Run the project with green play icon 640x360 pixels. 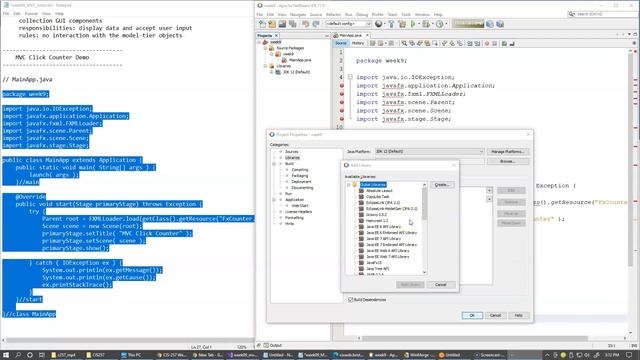[x=413, y=24]
